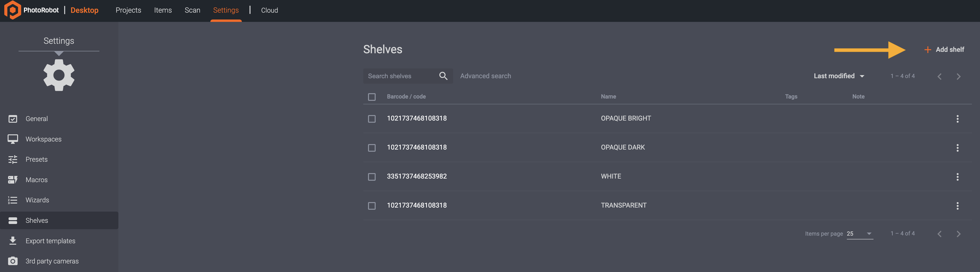
Task: Focus the Search shelves input field
Action: (399, 76)
